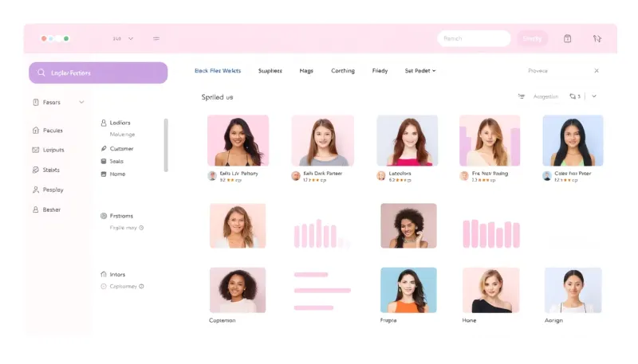Click the pin icon in top bar
The image size is (638, 364).
tap(597, 38)
